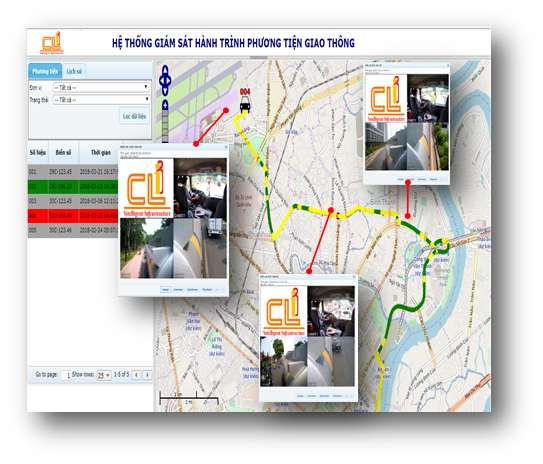Click the plus button in the bottom-center popup
The width and height of the screenshot is (543, 464).
pyautogui.click(x=346, y=396)
